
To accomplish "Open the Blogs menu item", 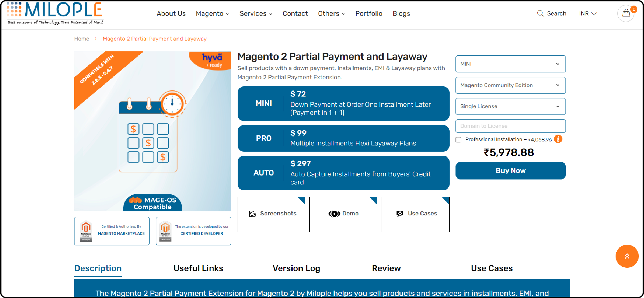I will point(401,14).
